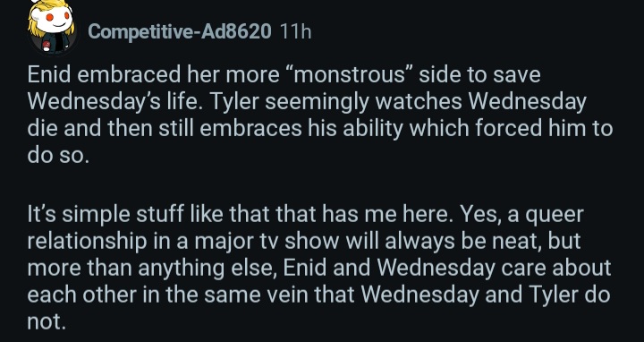Open the blonde Snoo avatar of the commenter
The height and width of the screenshot is (342, 644).
(x=52, y=27)
